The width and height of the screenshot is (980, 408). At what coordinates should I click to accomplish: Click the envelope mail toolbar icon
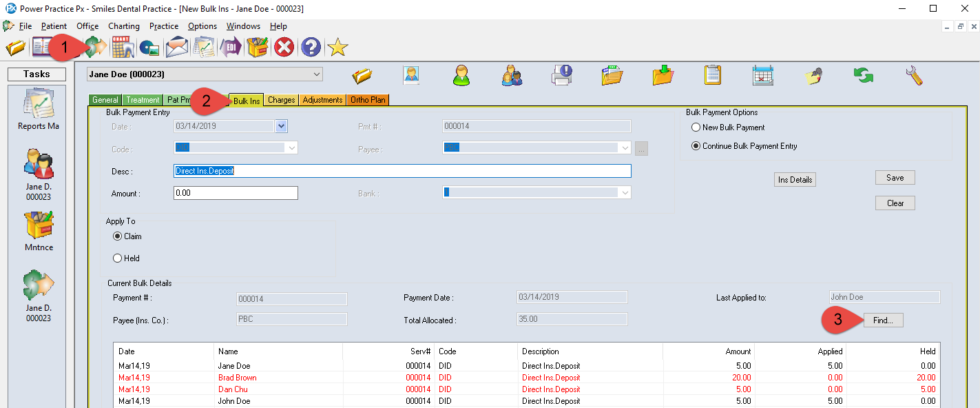(x=176, y=48)
